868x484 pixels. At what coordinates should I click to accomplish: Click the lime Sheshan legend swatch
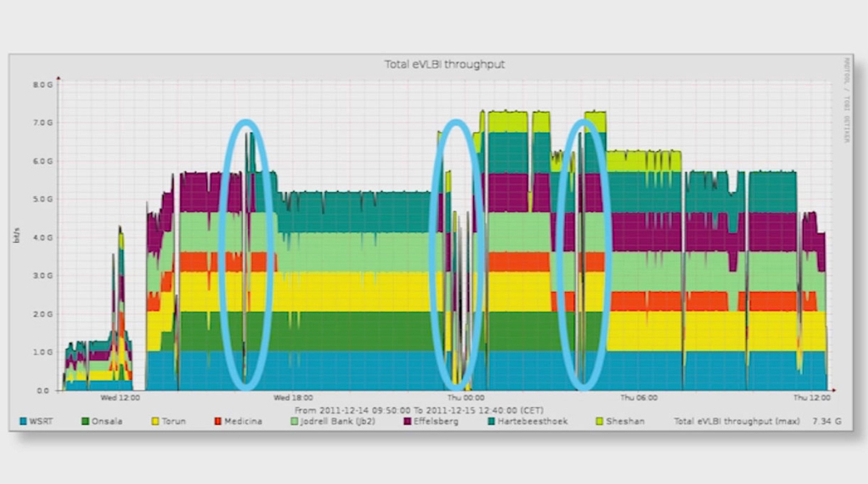click(598, 421)
